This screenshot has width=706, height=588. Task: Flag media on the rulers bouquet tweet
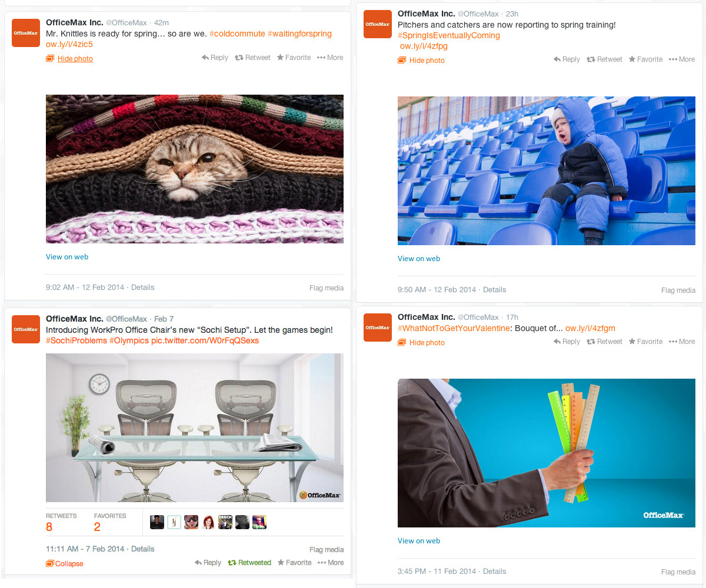click(678, 572)
